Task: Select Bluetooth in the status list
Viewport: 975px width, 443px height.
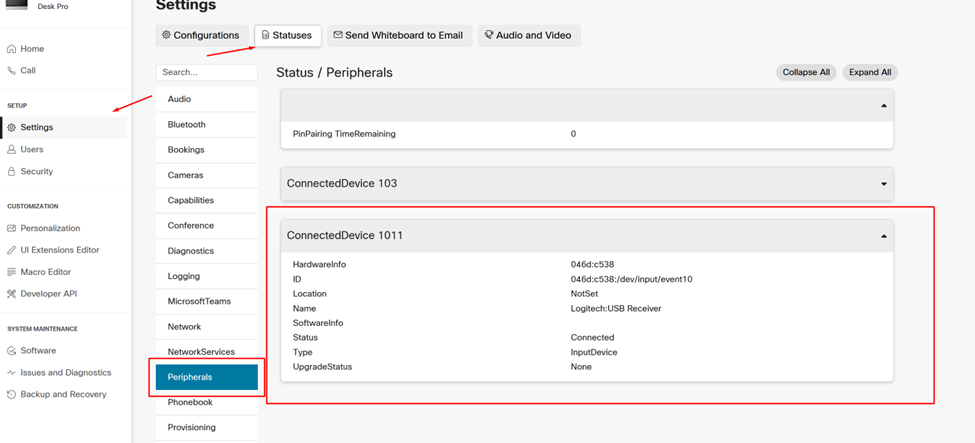Action: (x=187, y=125)
